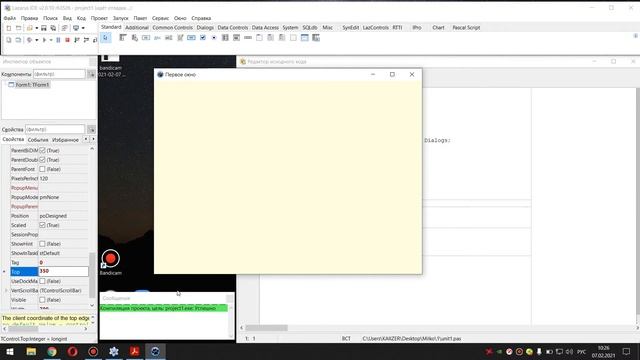Click the Save All toolbar icon
640x360 pixels.
point(53,28)
